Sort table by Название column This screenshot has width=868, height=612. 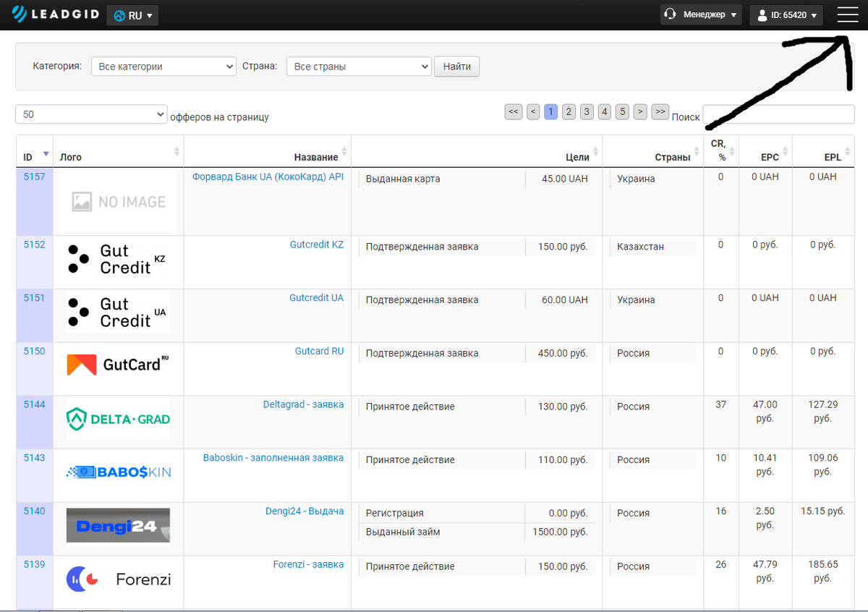pos(267,151)
